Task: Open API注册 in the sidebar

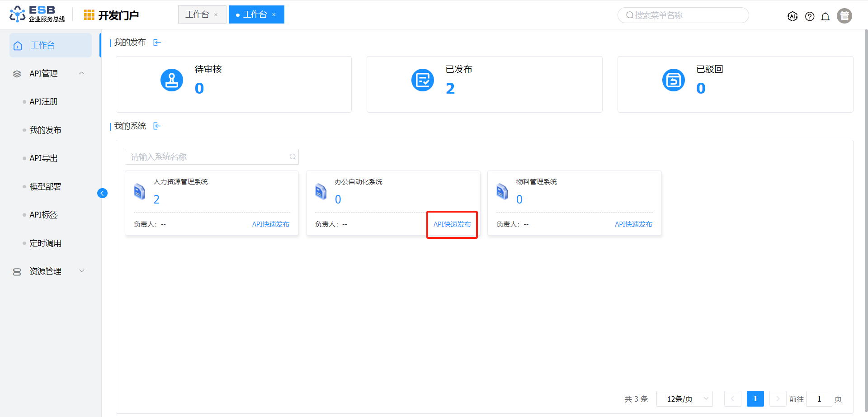Action: 43,102
